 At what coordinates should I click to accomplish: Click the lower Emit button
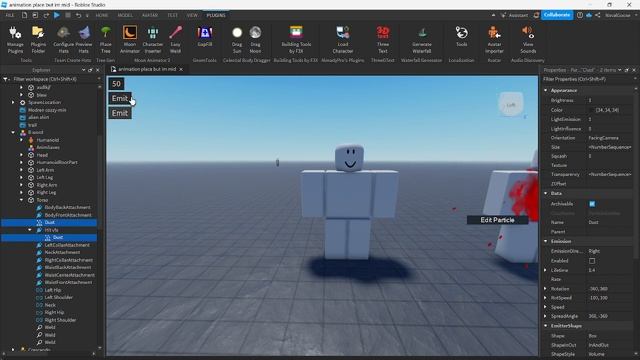click(120, 113)
